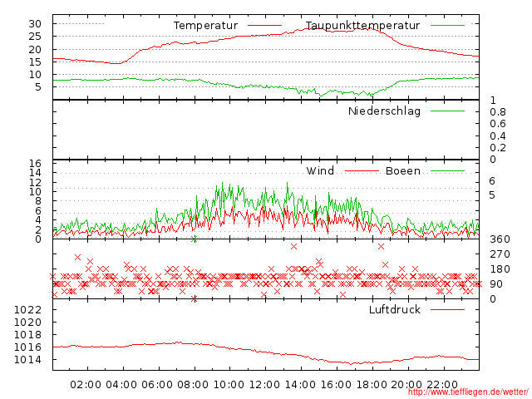Screen dimensions: 532x399
Task: Click the Wind legend label
Action: (320, 170)
